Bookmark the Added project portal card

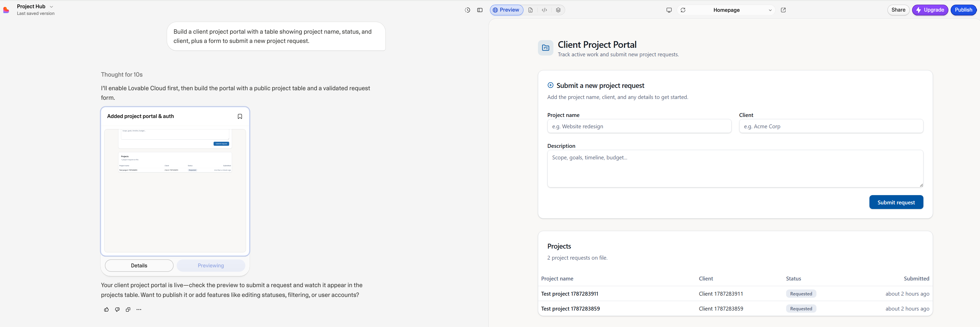click(240, 116)
